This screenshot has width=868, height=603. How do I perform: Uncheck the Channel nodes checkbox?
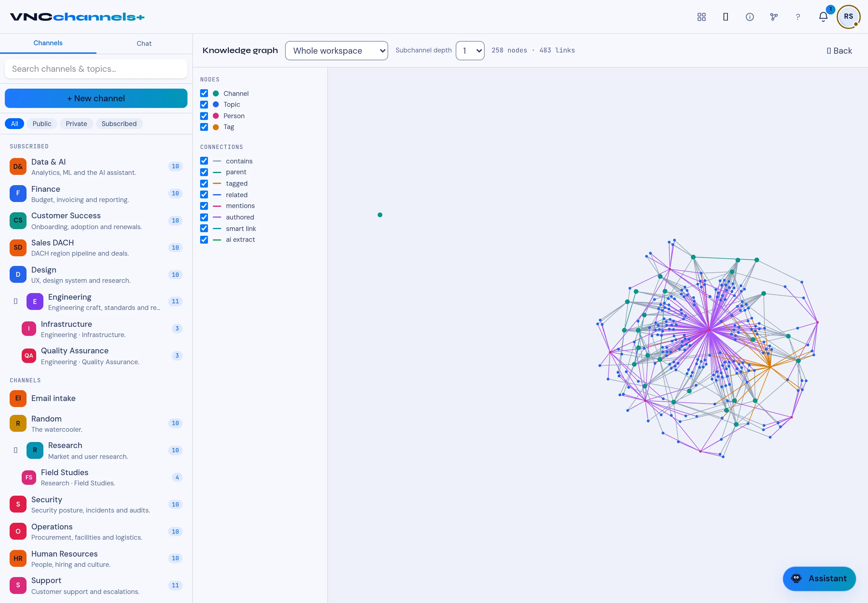(204, 93)
